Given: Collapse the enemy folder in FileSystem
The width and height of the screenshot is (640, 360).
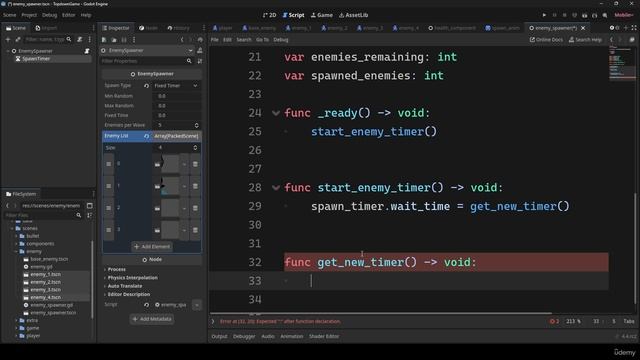Looking at the screenshot, I should [x=16, y=251].
